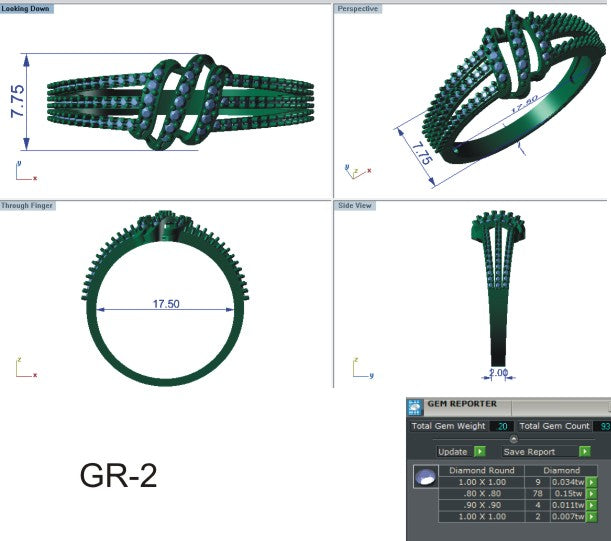Click the 7.75 dimension in Looking Down view
Image resolution: width=611 pixels, height=541 pixels.
click(18, 101)
